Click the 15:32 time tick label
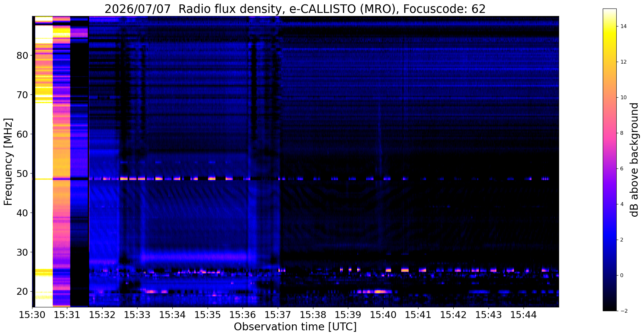644x336 pixels. pyautogui.click(x=102, y=315)
